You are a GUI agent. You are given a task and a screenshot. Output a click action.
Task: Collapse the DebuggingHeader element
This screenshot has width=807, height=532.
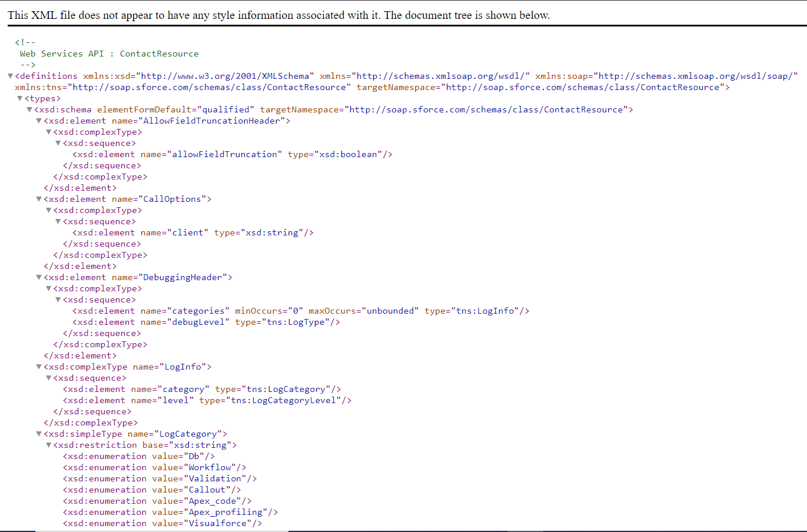pyautogui.click(x=38, y=277)
